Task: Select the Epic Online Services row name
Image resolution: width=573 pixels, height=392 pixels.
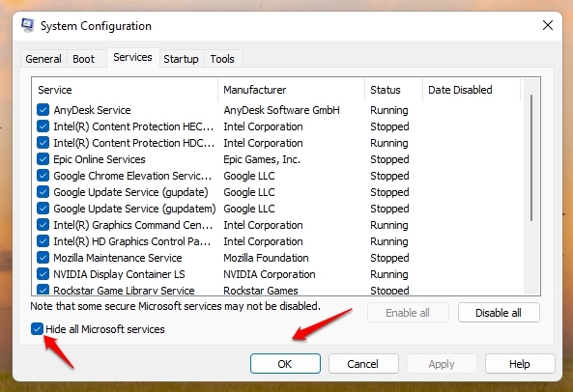Action: 100,159
